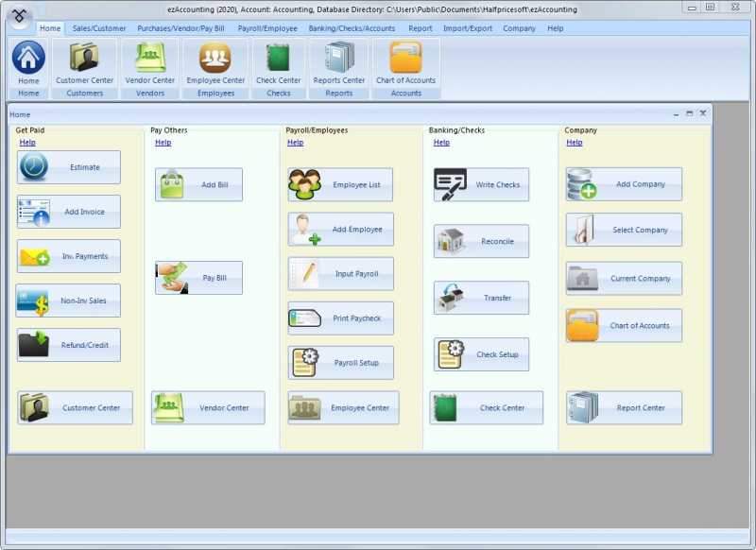This screenshot has height=550, width=756.
Task: Open the Add Company tool
Action: click(624, 184)
